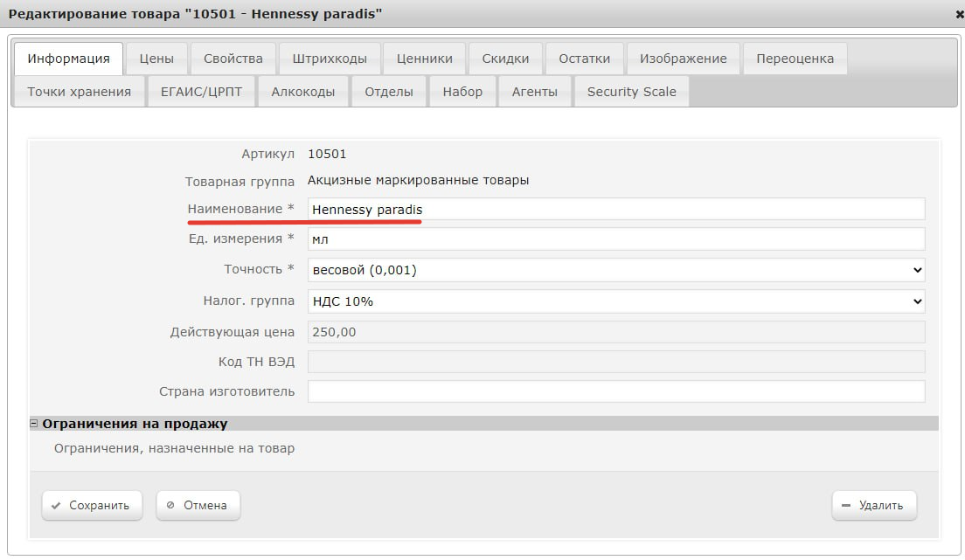Click the article number 10501
This screenshot has height=560, width=965.
click(x=327, y=154)
